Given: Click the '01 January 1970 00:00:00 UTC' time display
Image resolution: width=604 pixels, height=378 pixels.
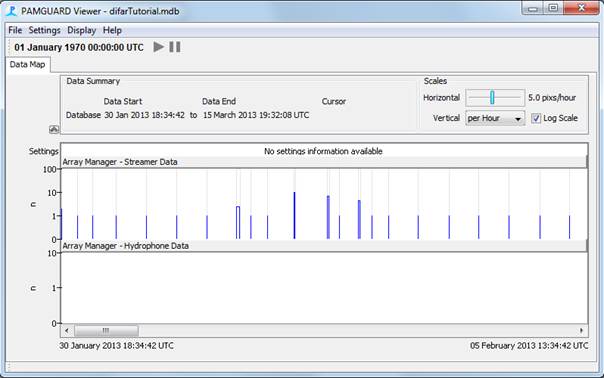Looking at the screenshot, I should [x=79, y=47].
